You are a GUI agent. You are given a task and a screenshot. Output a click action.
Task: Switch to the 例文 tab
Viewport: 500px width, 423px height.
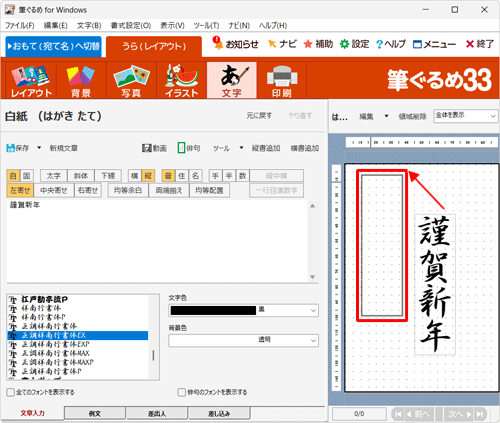tap(95, 413)
